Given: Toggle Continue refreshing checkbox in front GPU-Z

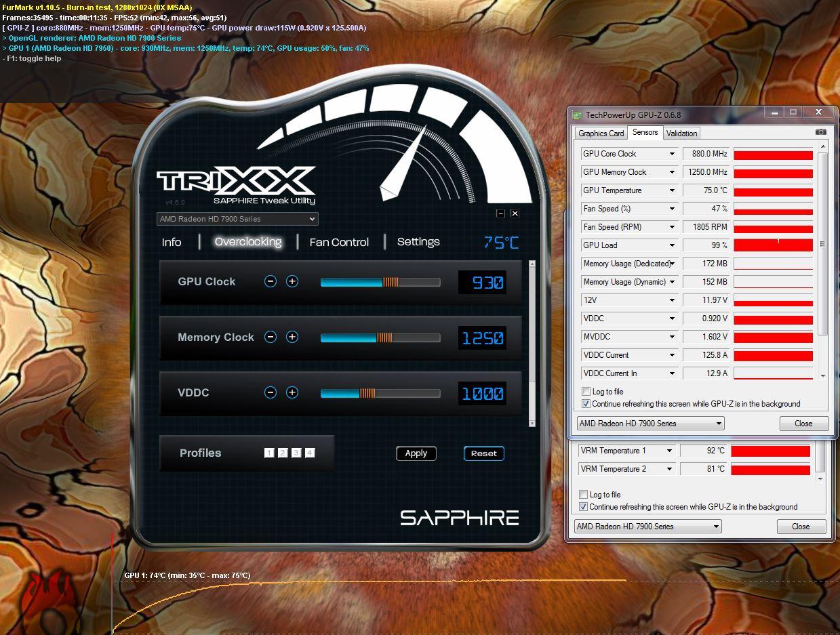Looking at the screenshot, I should [x=586, y=404].
